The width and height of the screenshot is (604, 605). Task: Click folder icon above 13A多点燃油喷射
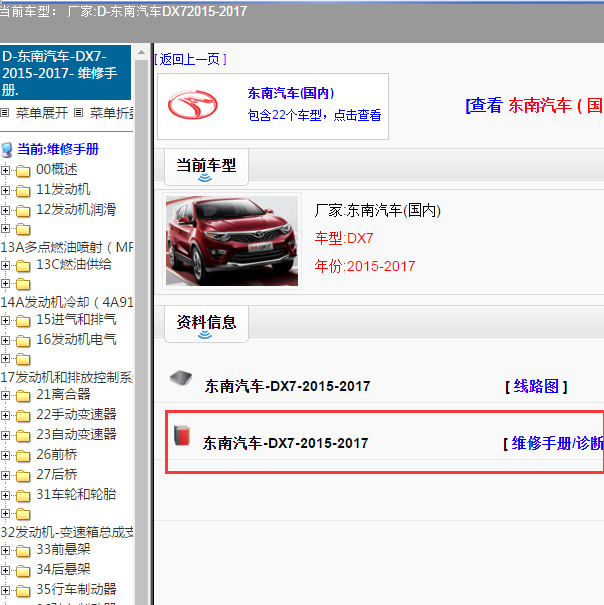coord(23,229)
